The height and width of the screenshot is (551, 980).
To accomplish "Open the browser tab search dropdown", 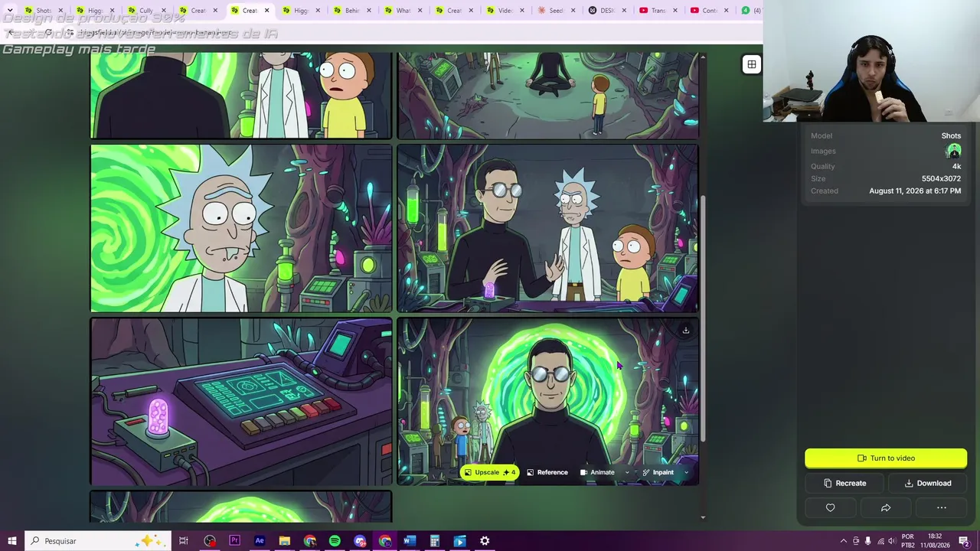I will (10, 10).
